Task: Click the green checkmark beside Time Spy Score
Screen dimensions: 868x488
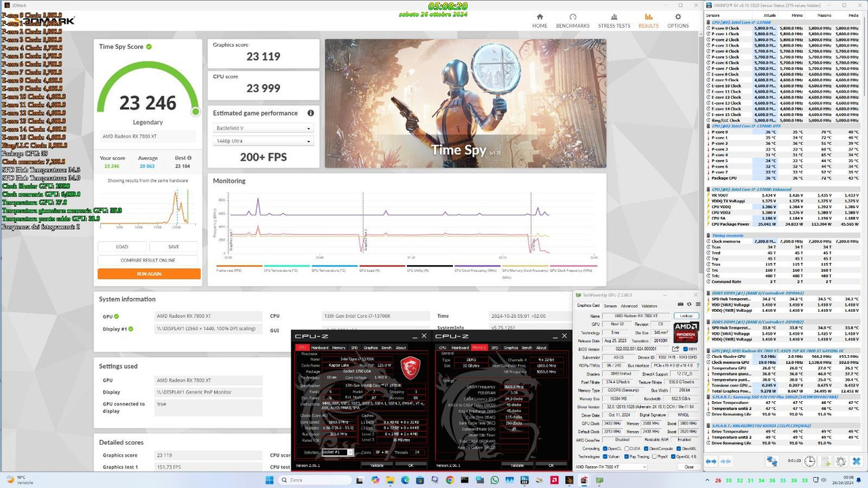Action: tap(149, 47)
